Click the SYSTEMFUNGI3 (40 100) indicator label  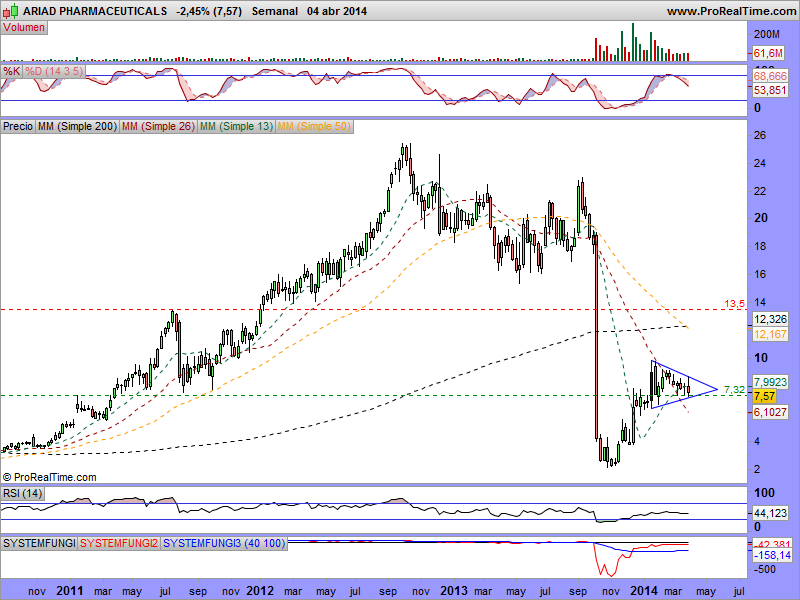point(223,543)
